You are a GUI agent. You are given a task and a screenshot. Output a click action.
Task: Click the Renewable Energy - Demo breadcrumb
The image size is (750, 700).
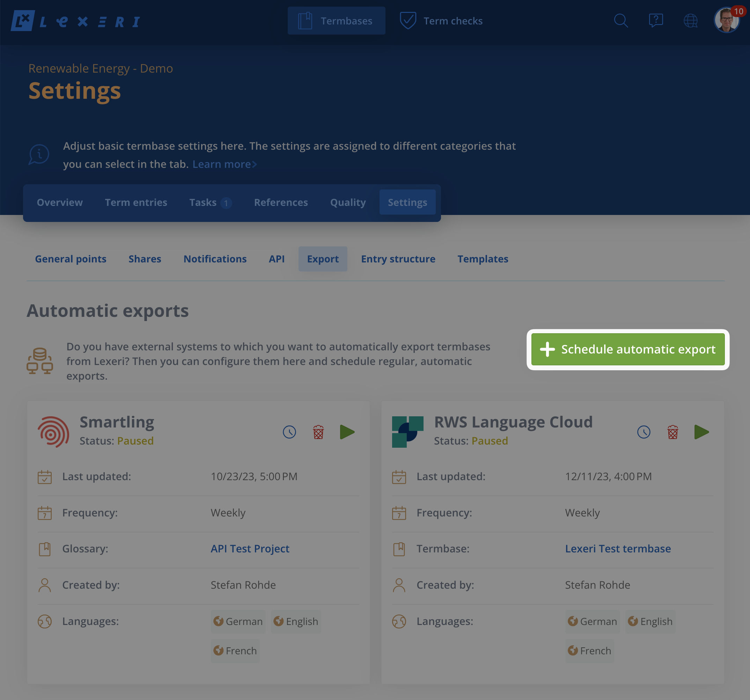(101, 69)
